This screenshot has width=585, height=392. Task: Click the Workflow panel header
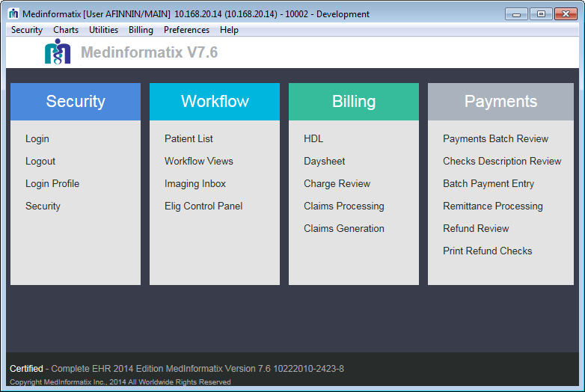tap(215, 102)
